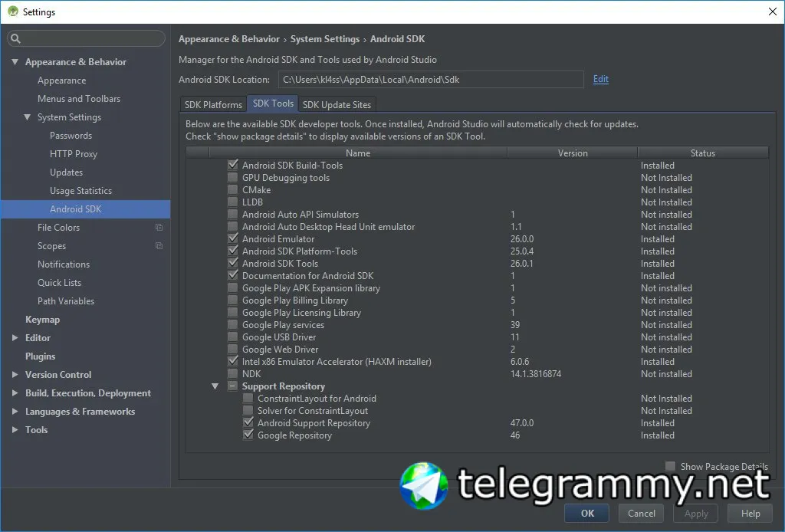Viewport: 785px width, 532px height.
Task: Close the Settings window
Action: click(x=773, y=11)
